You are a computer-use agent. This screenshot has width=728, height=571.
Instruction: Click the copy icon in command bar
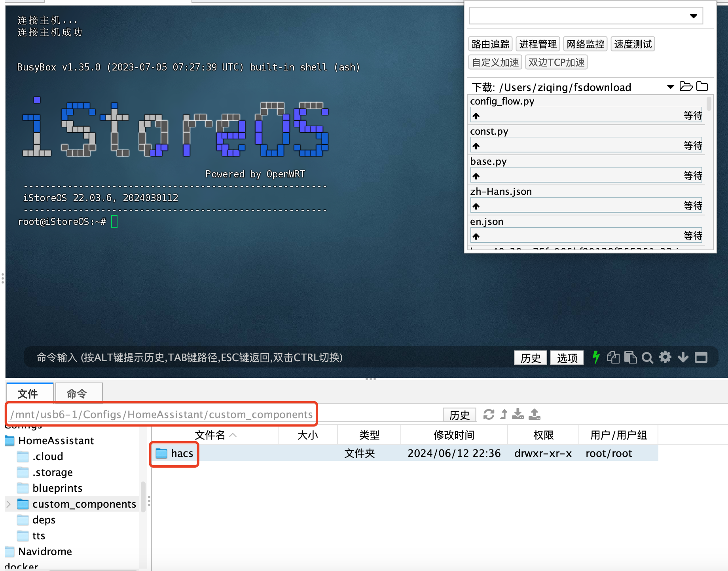pyautogui.click(x=613, y=358)
